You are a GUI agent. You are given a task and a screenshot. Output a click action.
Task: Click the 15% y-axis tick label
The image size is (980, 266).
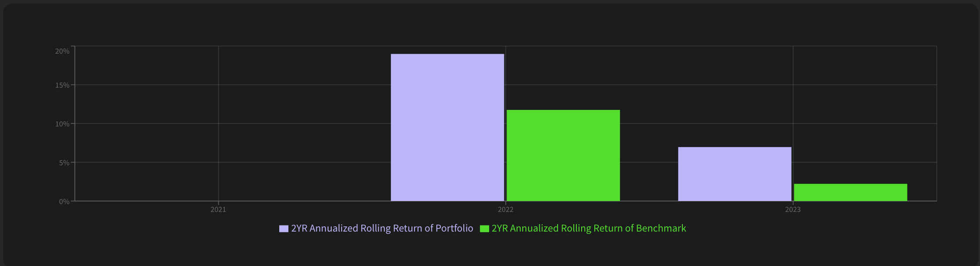pos(62,85)
